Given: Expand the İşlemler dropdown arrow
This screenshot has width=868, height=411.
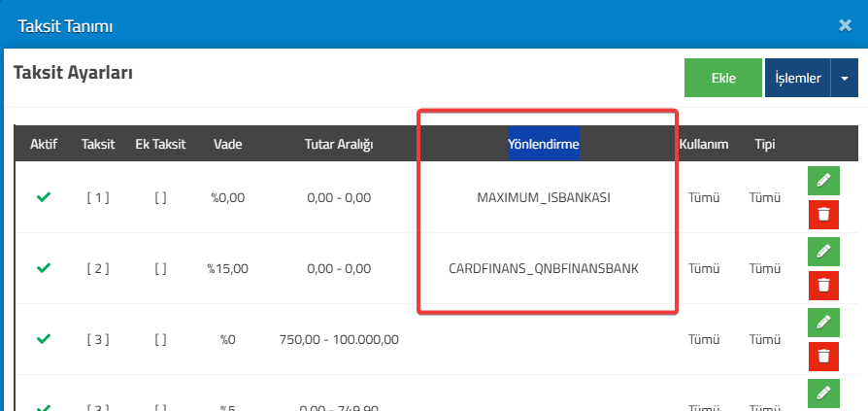Looking at the screenshot, I should [x=845, y=78].
